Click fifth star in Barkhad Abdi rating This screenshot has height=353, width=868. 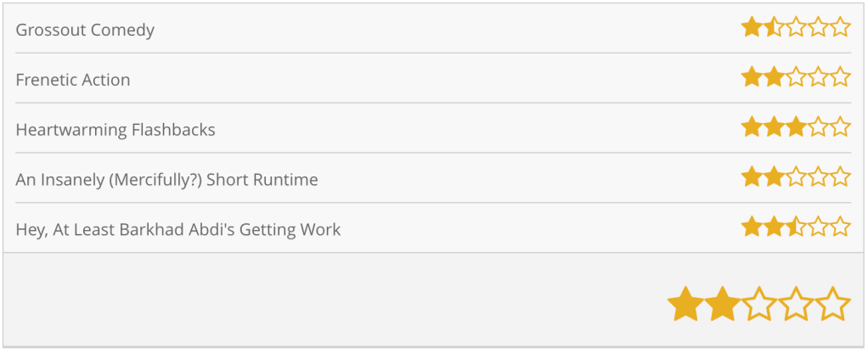(840, 227)
